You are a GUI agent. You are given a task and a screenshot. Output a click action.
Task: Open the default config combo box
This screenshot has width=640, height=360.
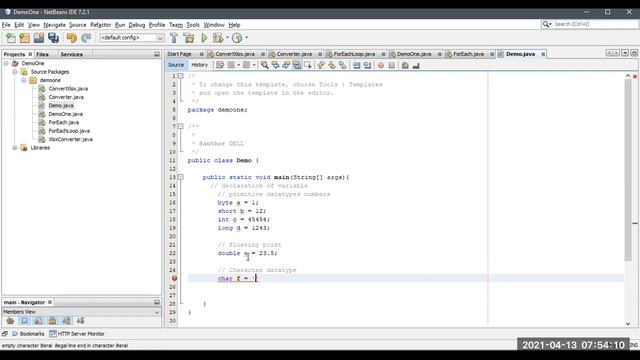tap(132, 38)
